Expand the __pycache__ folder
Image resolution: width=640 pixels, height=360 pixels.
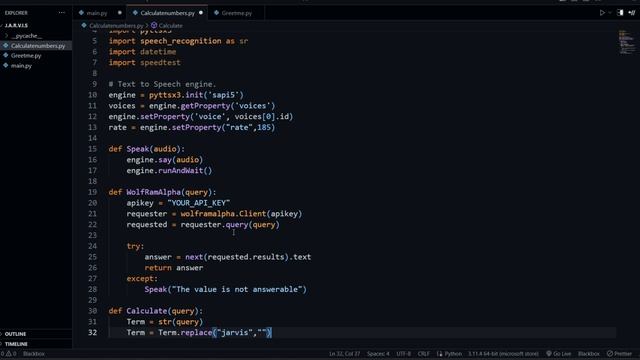pos(26,36)
